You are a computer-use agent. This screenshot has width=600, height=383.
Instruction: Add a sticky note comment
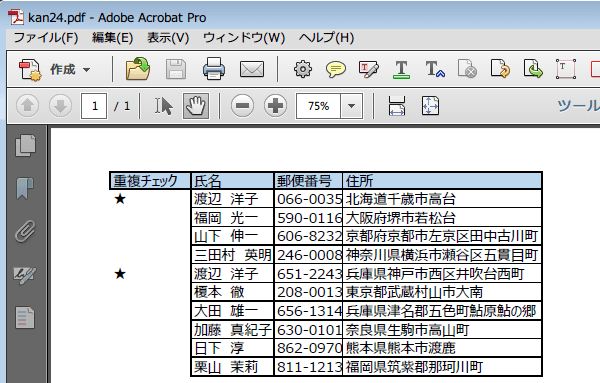(336, 70)
